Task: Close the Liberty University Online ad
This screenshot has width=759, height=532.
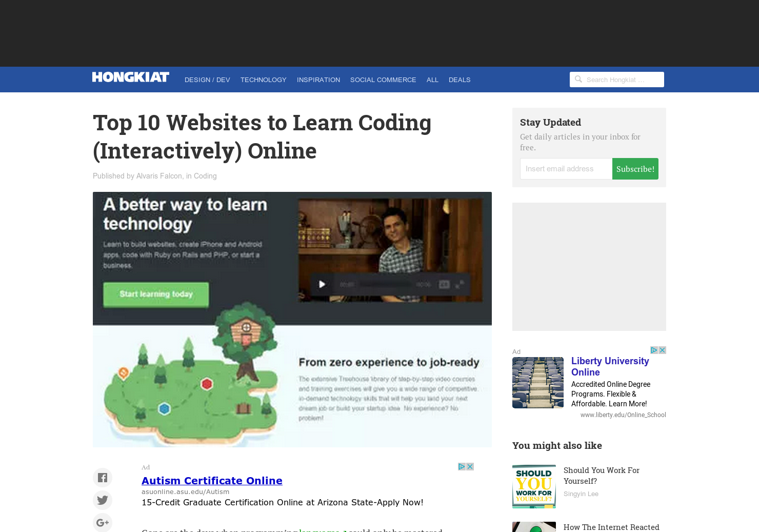Action: (662, 350)
